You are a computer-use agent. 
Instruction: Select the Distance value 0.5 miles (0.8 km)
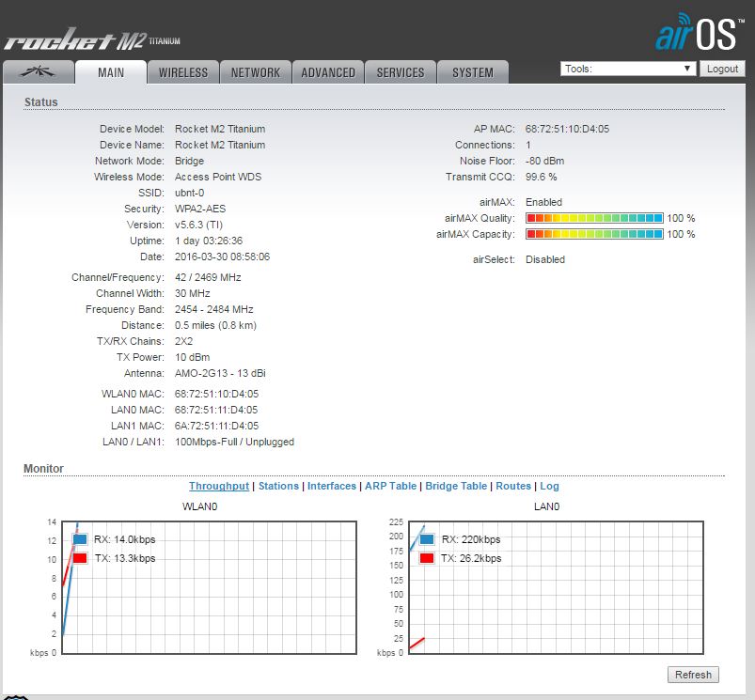coord(215,325)
